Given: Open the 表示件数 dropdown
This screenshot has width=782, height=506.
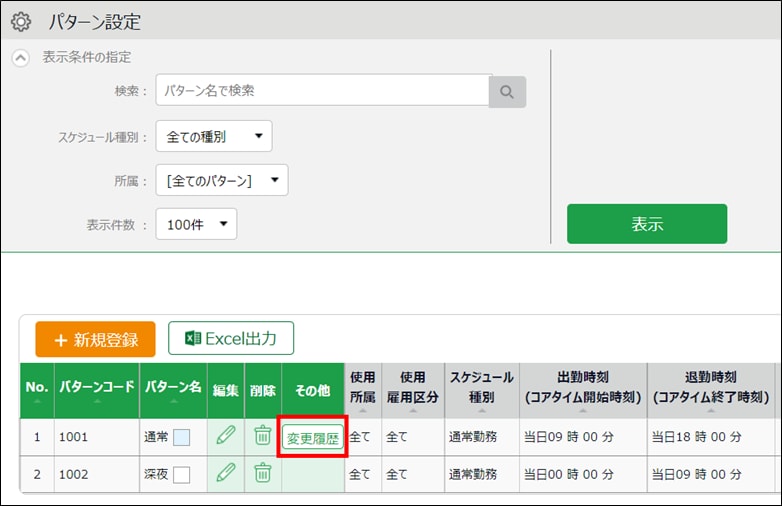Looking at the screenshot, I should 197,224.
